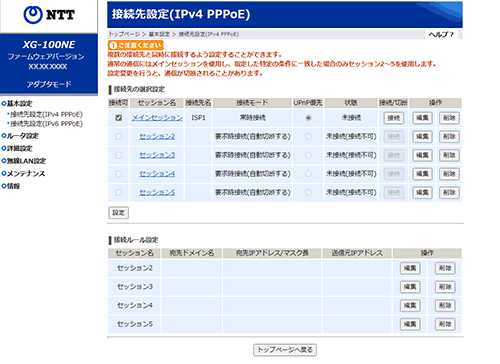
Task: Click 編集 for セッション3 in selection table
Action: coord(422,155)
